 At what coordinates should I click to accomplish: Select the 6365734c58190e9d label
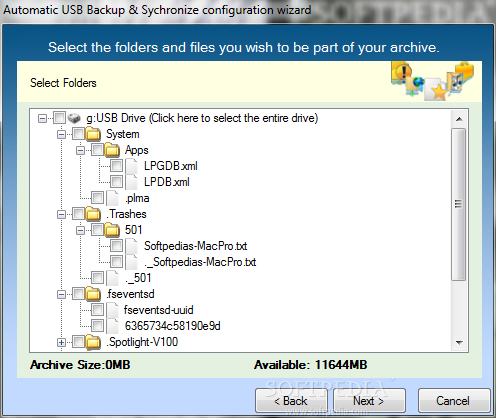[x=173, y=326]
